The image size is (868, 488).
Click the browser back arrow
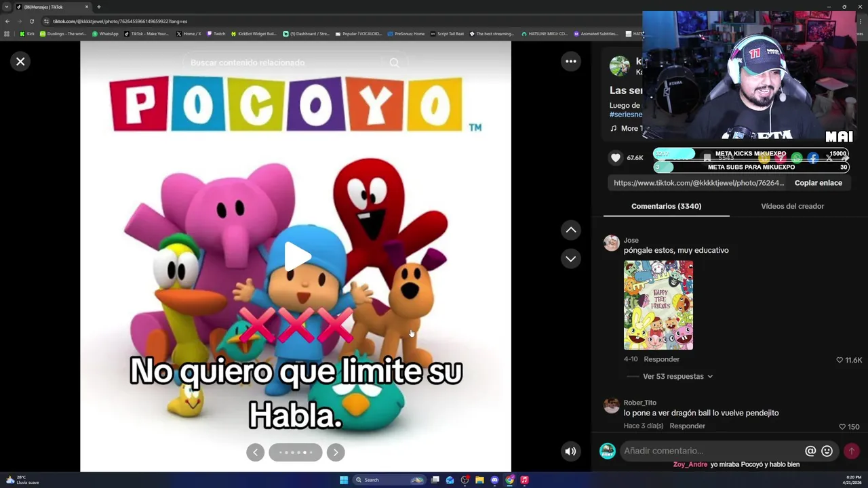pos(7,21)
